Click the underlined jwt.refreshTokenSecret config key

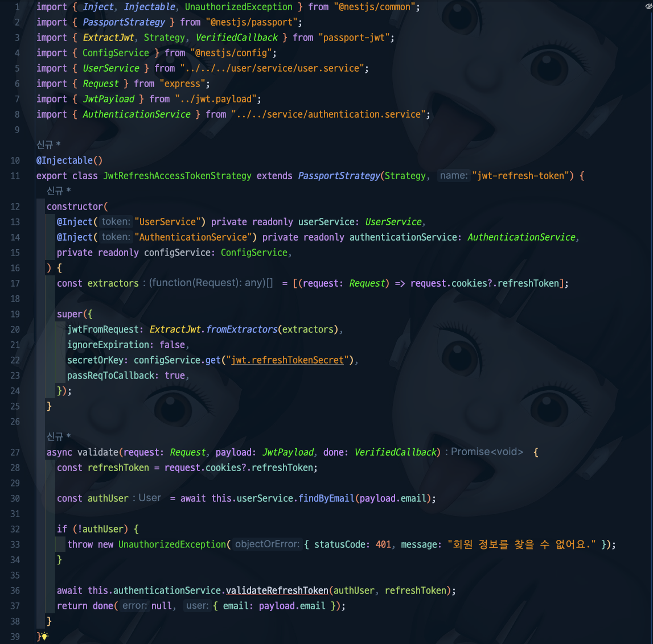[288, 360]
